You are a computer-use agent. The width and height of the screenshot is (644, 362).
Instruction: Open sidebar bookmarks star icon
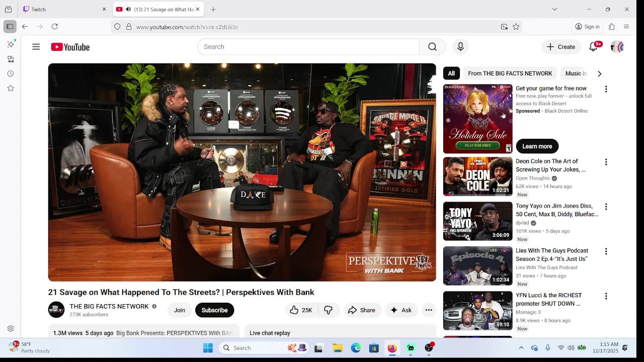coord(11,88)
